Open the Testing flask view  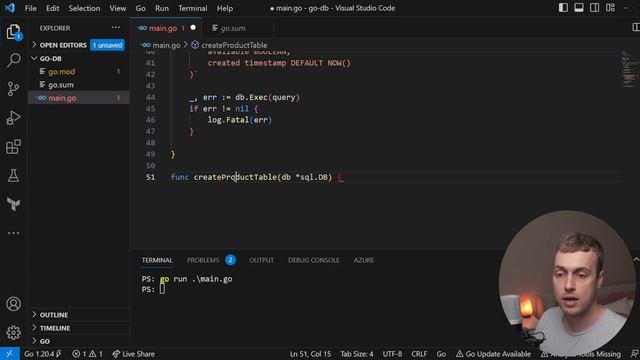point(13,176)
